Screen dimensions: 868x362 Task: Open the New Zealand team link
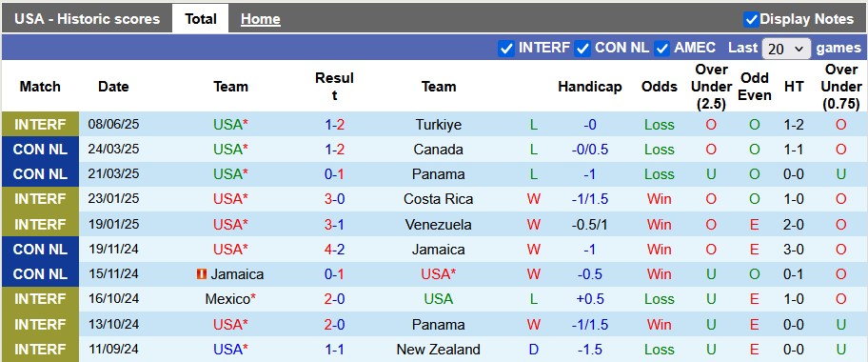[x=439, y=350]
